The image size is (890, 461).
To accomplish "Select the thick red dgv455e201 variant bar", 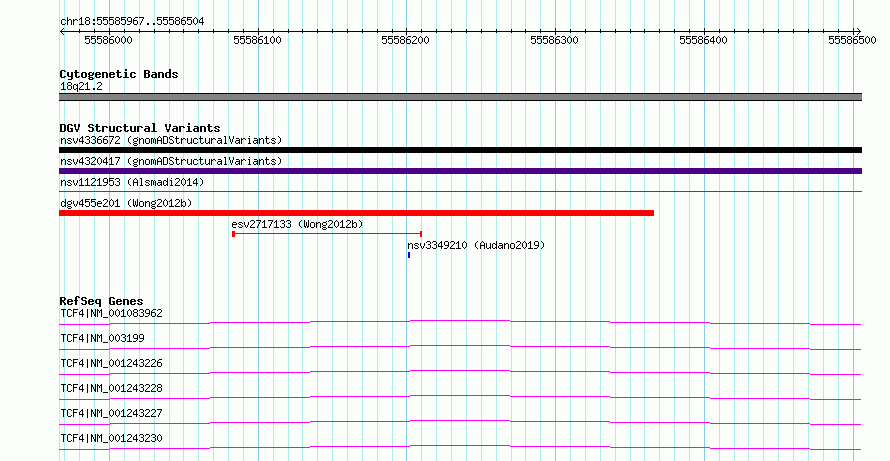I will [x=356, y=213].
